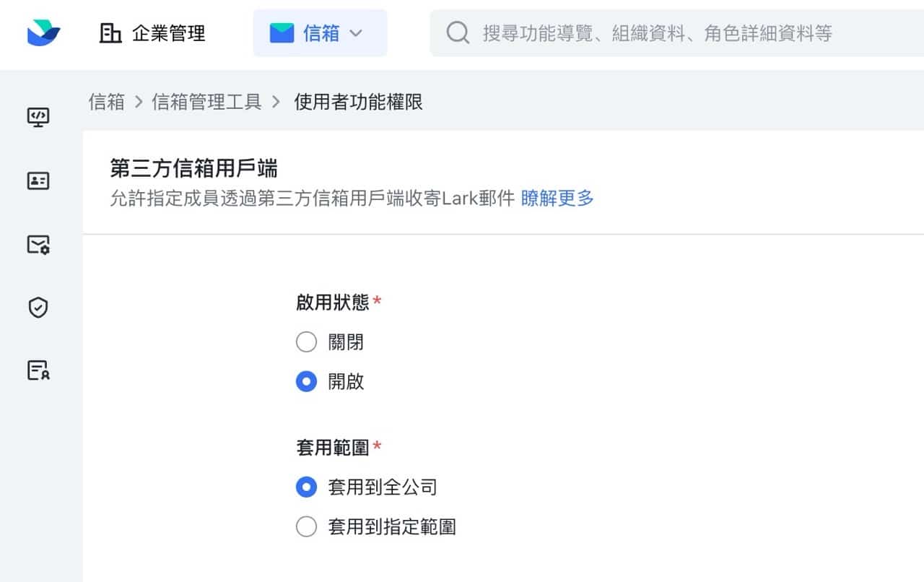Go to 信箱 in breadcrumb

[x=107, y=103]
